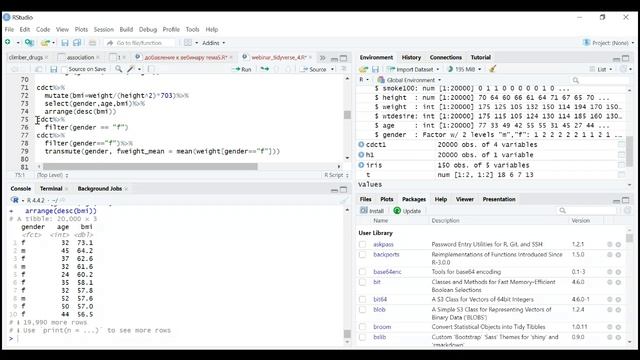The height and width of the screenshot is (360, 640).
Task: Check the bslib package checkbox
Action: (x=362, y=337)
